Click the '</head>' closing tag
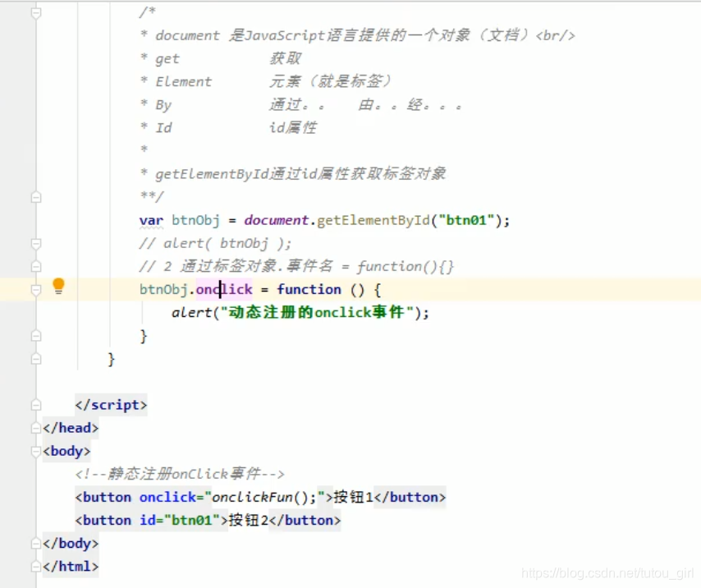 click(71, 428)
